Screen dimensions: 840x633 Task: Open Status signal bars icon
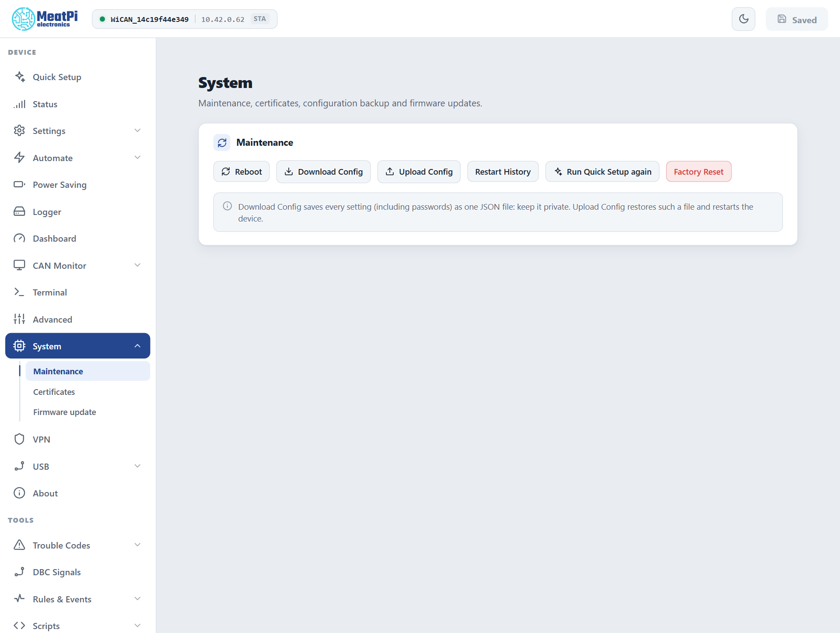20,104
